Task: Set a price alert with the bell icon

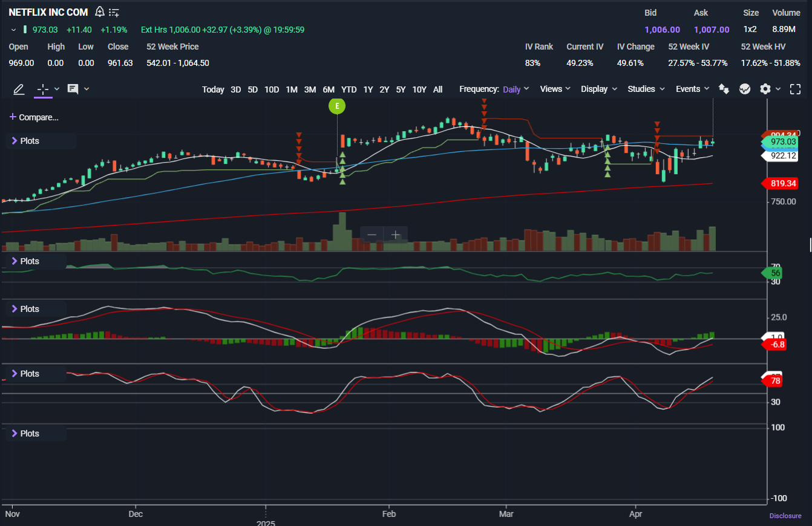Action: coord(100,12)
